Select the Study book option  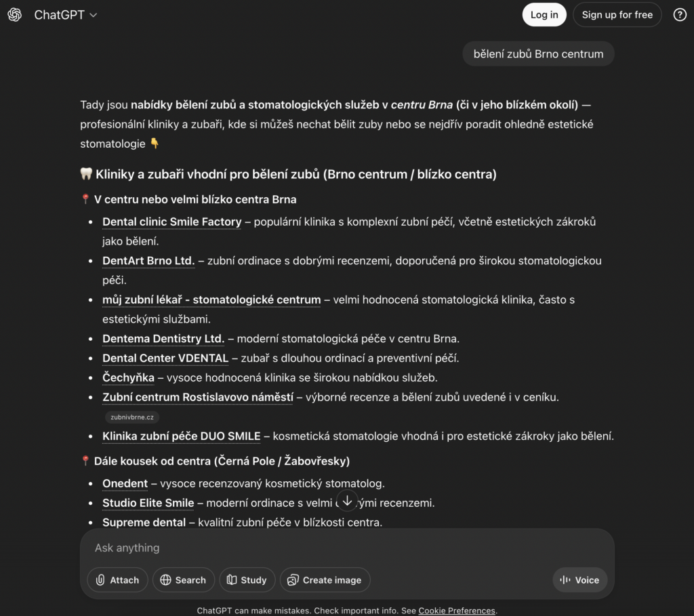point(247,580)
